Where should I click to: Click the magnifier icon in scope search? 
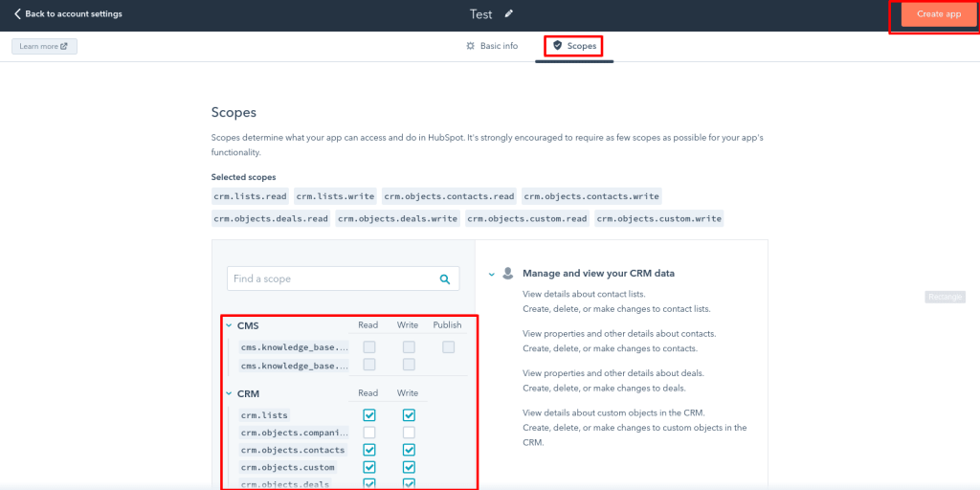pyautogui.click(x=444, y=279)
